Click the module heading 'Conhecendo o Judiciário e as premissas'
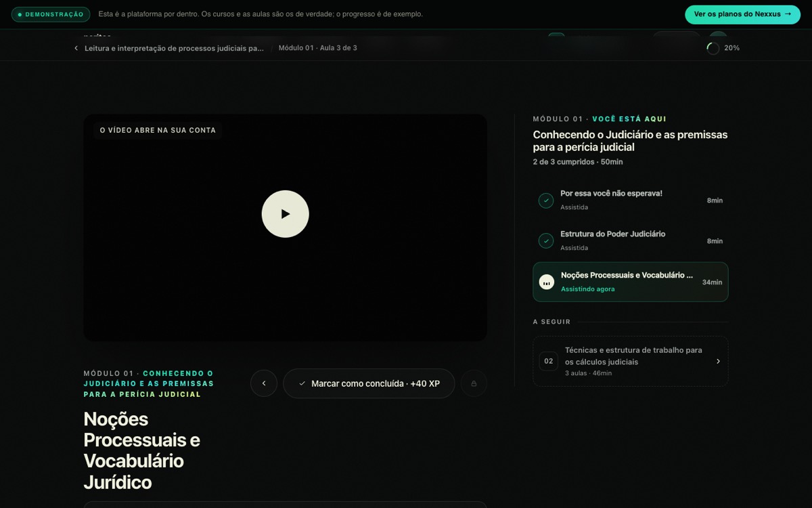Viewport: 812px width, 508px height. (630, 141)
